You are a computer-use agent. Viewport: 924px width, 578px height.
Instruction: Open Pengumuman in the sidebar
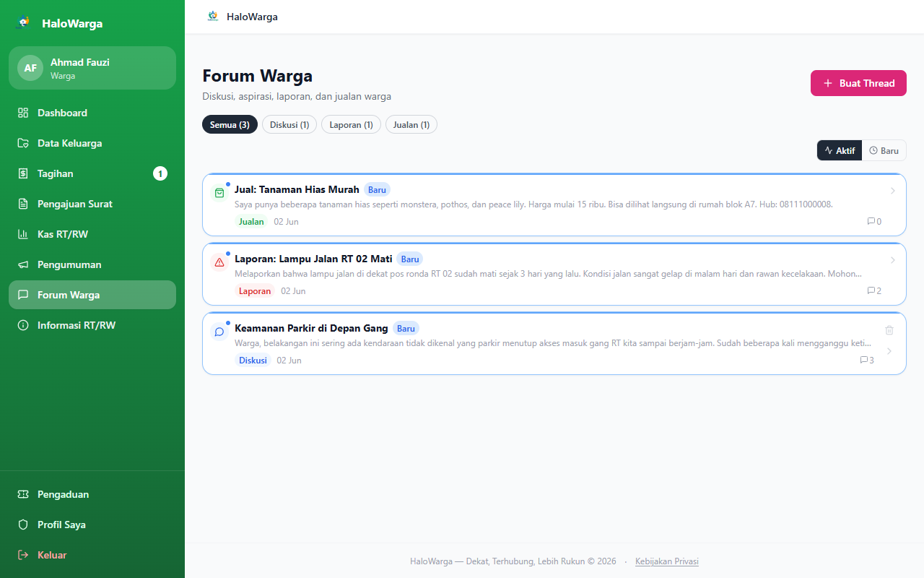(x=92, y=264)
